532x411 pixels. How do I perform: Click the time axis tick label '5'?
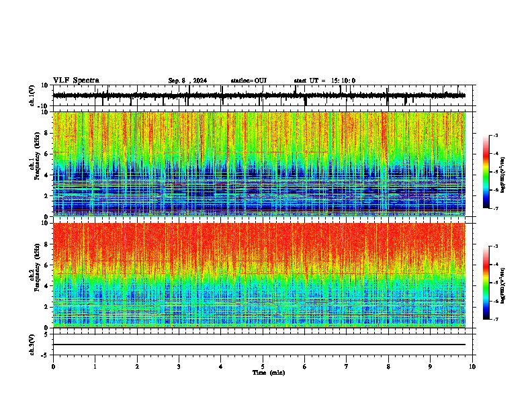tap(263, 367)
